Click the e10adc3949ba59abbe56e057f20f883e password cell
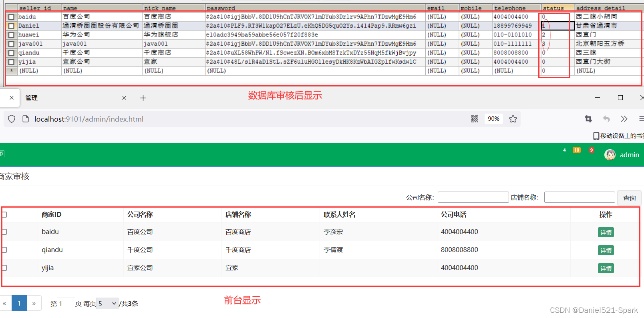This screenshot has width=644, height=318. click(315, 35)
